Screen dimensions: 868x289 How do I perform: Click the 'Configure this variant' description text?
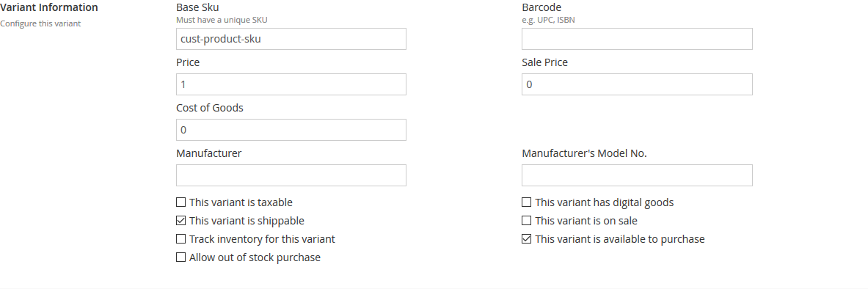tap(40, 23)
